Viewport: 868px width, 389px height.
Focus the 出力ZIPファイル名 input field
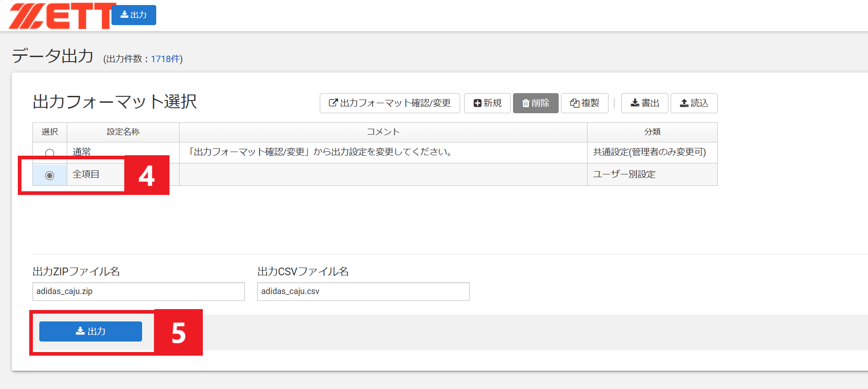(138, 291)
